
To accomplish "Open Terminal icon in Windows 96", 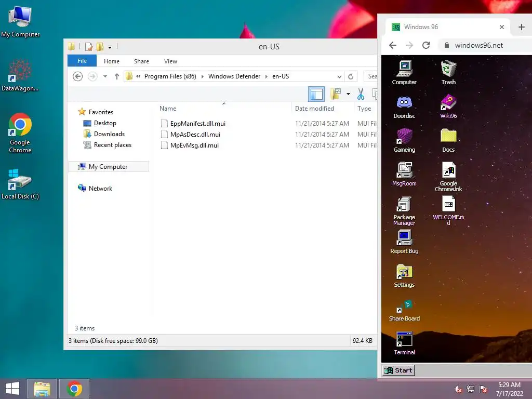I will 404,343.
